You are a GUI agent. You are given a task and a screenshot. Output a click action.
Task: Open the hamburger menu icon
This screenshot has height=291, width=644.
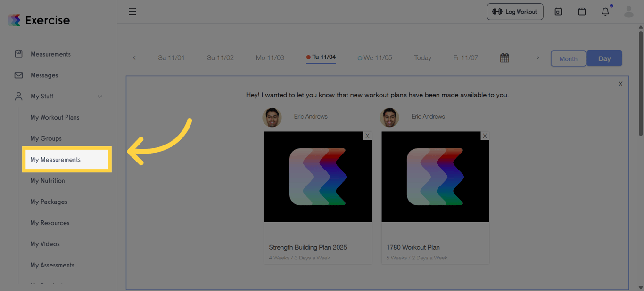pos(132,12)
